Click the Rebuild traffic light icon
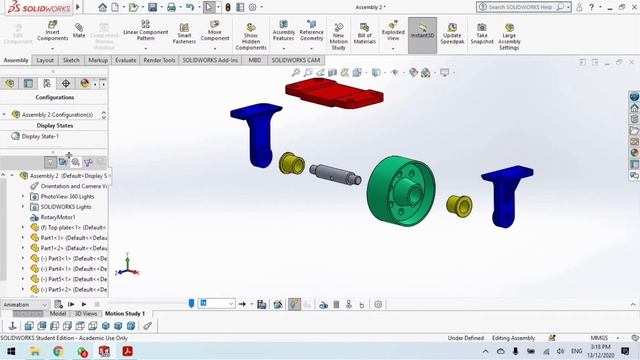The width and height of the screenshot is (640, 360). [228, 7]
